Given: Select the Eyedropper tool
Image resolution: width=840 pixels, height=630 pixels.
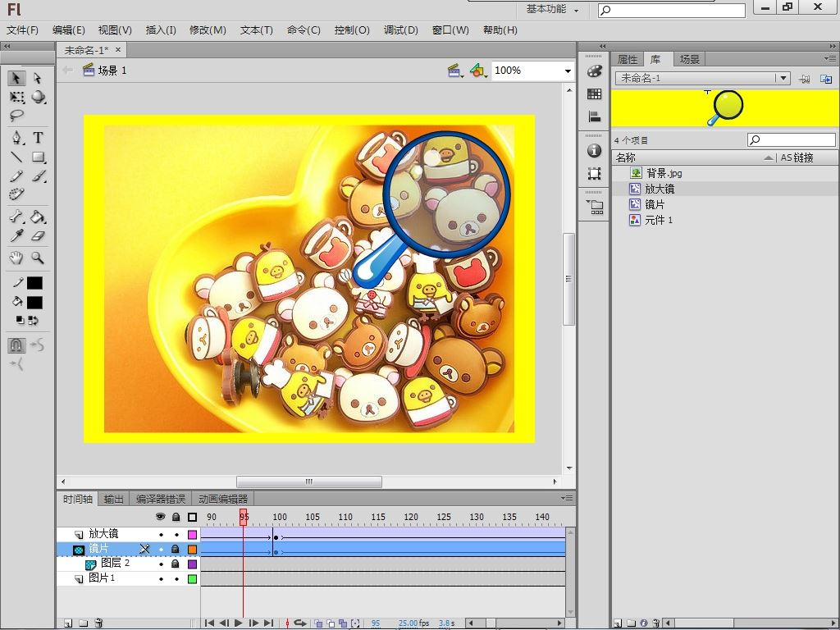Looking at the screenshot, I should pyautogui.click(x=16, y=235).
